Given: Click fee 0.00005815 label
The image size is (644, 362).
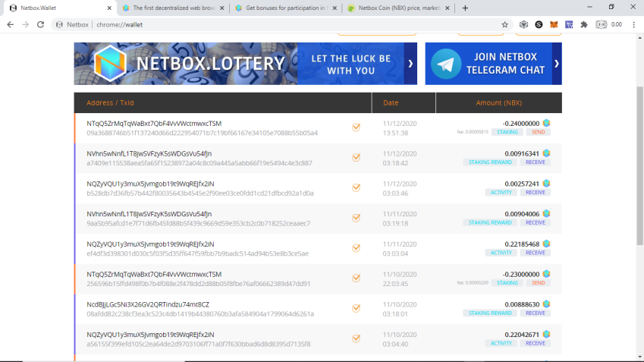Looking at the screenshot, I should point(473,132).
